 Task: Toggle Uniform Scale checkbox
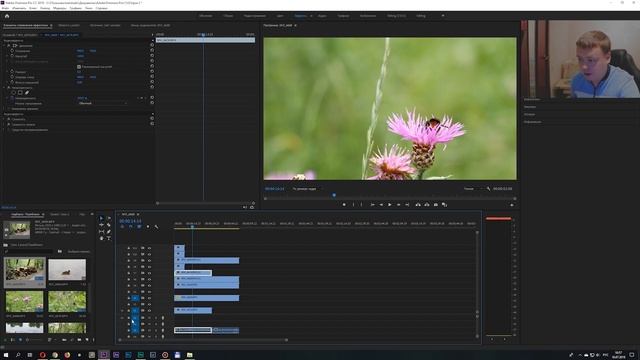tap(79, 67)
